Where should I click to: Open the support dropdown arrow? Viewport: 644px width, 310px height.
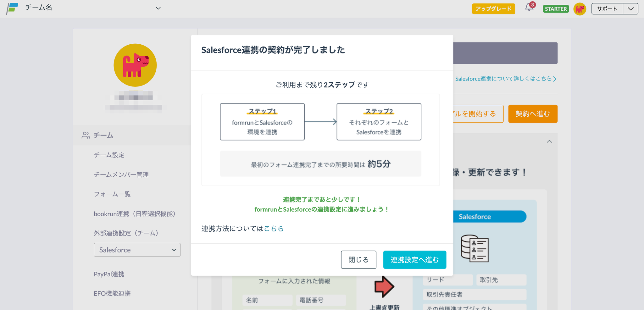(630, 9)
